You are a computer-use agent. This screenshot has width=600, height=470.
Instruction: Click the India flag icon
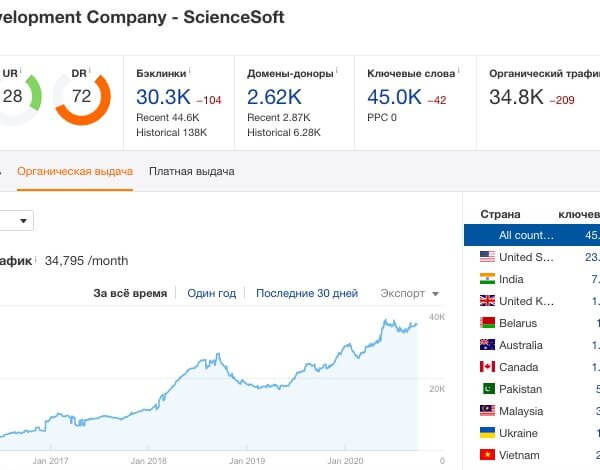487,279
